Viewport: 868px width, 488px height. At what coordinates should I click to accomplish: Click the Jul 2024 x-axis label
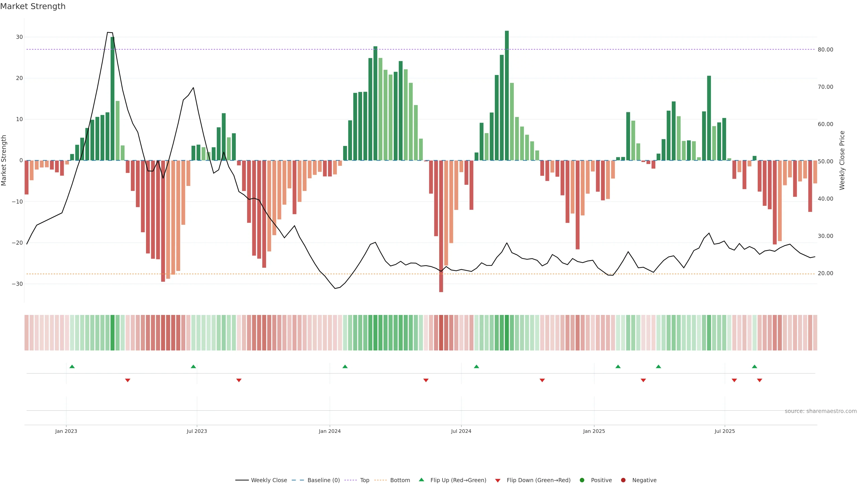[x=461, y=431]
